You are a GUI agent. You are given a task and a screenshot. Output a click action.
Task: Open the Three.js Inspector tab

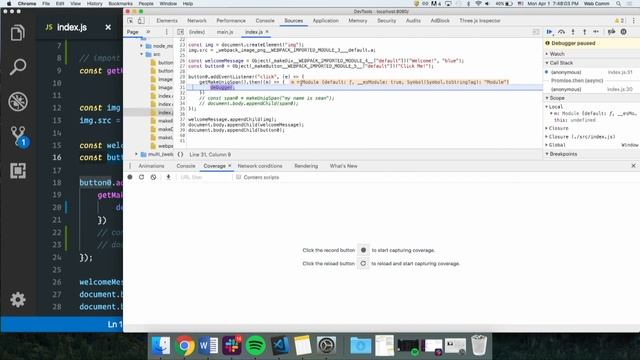point(480,20)
